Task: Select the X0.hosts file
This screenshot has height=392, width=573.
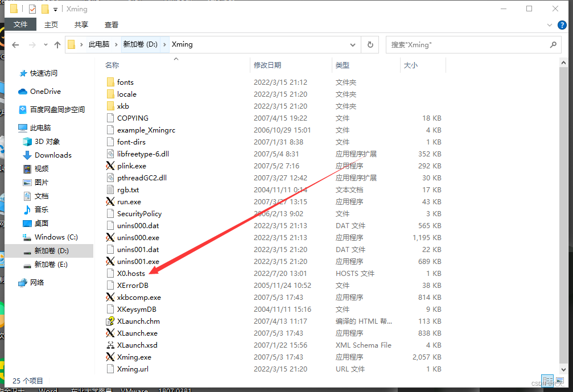Action: coord(131,273)
